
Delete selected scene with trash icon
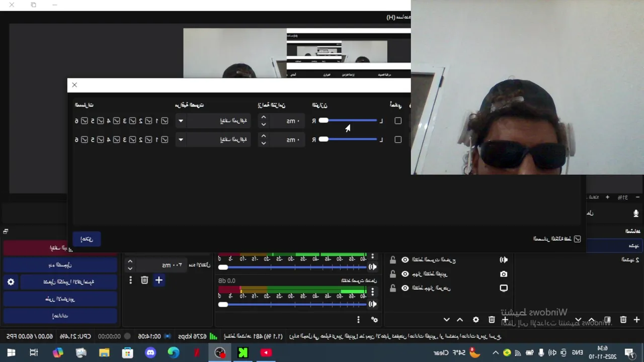point(623,320)
